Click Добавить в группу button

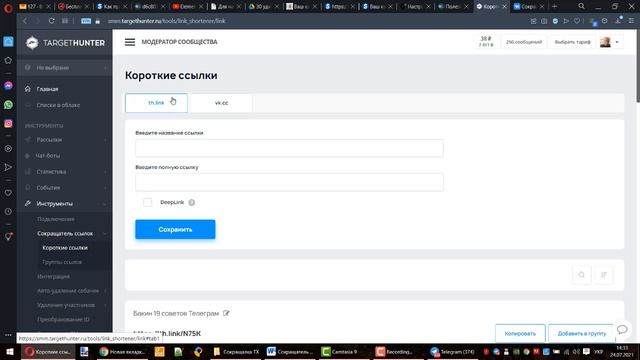[x=582, y=333]
